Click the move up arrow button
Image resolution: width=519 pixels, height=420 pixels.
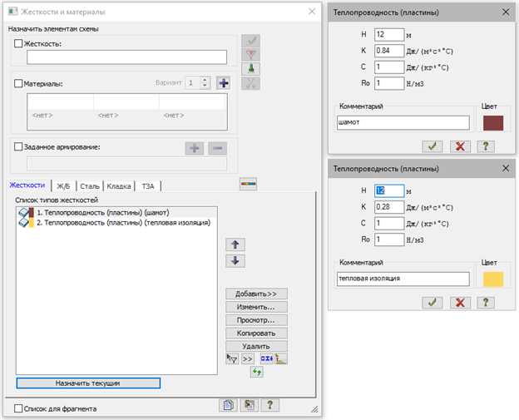pos(235,244)
